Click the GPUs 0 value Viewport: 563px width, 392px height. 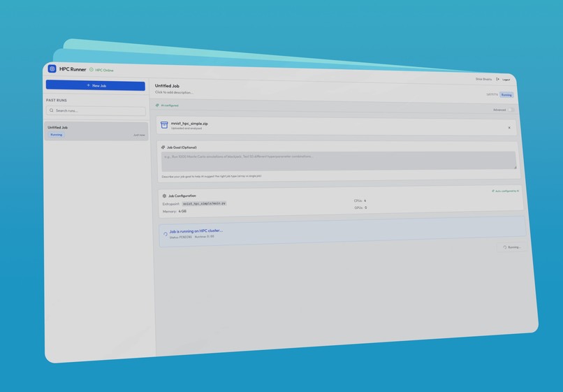click(x=365, y=208)
